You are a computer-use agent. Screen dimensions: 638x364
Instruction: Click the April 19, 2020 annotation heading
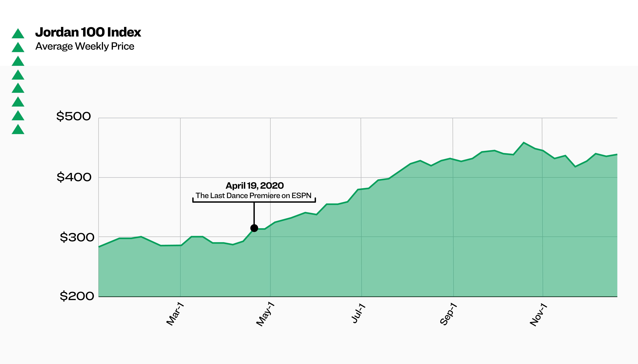(x=255, y=186)
